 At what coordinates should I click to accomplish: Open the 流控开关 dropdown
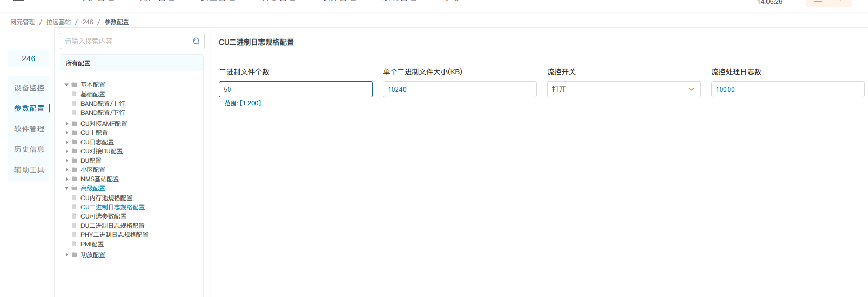pyautogui.click(x=623, y=89)
